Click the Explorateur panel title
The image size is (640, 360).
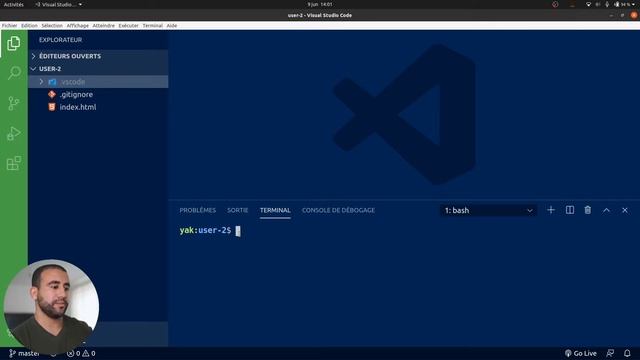click(x=60, y=40)
